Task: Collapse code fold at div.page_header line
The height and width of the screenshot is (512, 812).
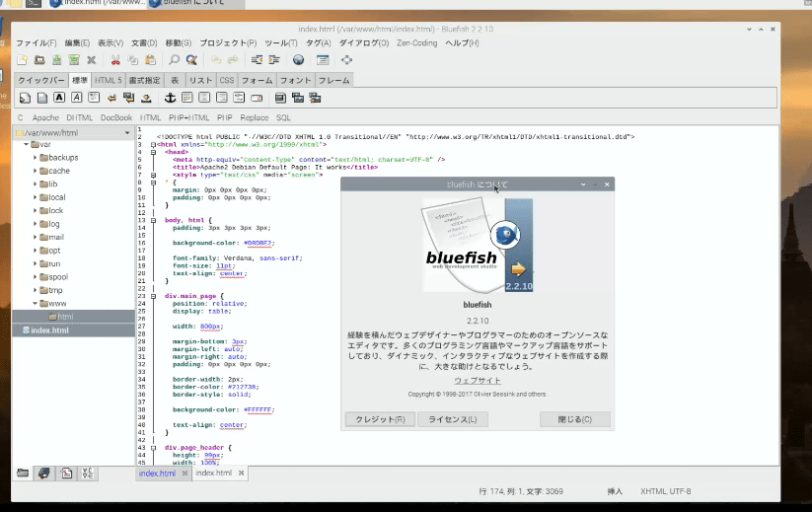Action: pyautogui.click(x=153, y=448)
